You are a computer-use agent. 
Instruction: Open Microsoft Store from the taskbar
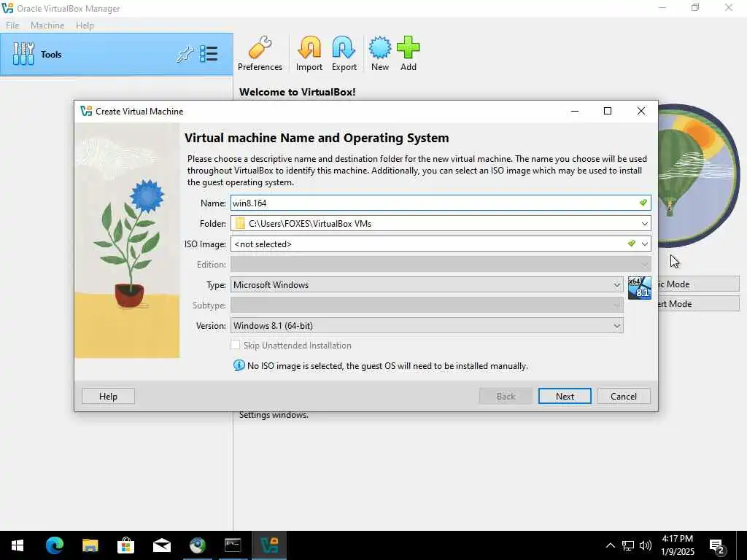pos(125,545)
